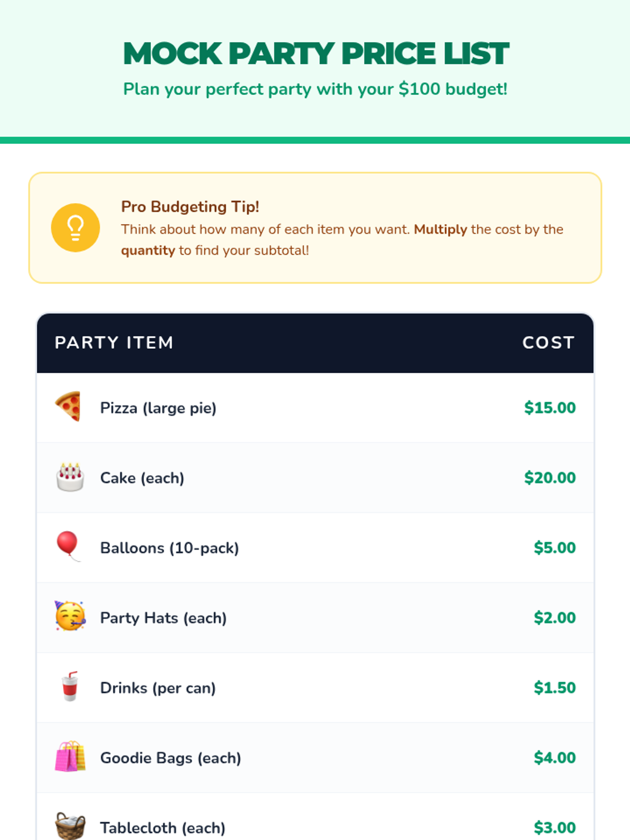
Task: Click the COST column header
Action: pyautogui.click(x=548, y=343)
